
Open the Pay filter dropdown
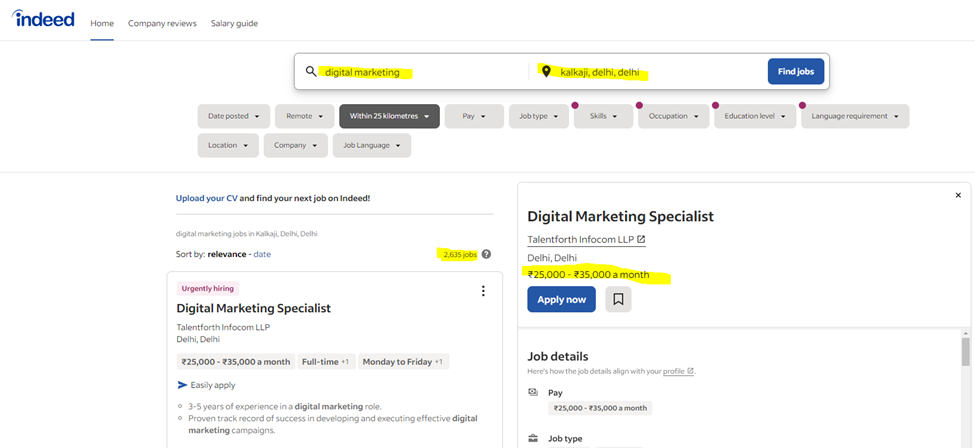[x=474, y=116]
